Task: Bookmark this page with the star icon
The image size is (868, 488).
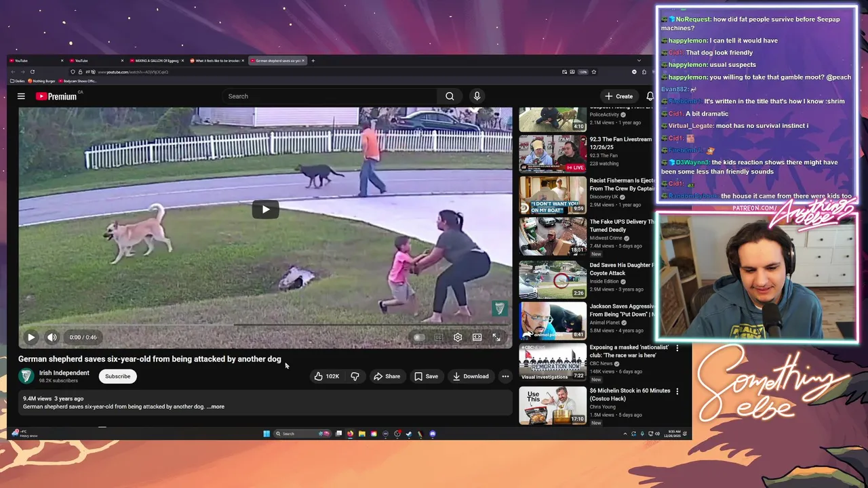Action: [593, 72]
